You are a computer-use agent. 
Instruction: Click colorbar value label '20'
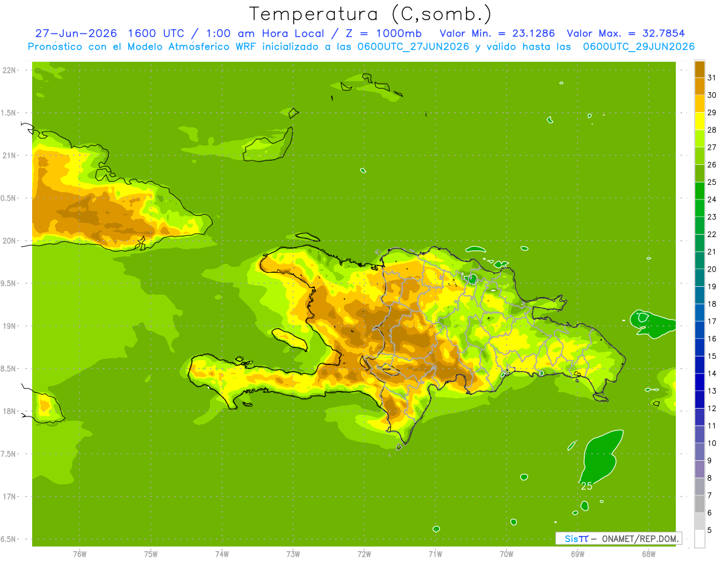click(x=712, y=269)
